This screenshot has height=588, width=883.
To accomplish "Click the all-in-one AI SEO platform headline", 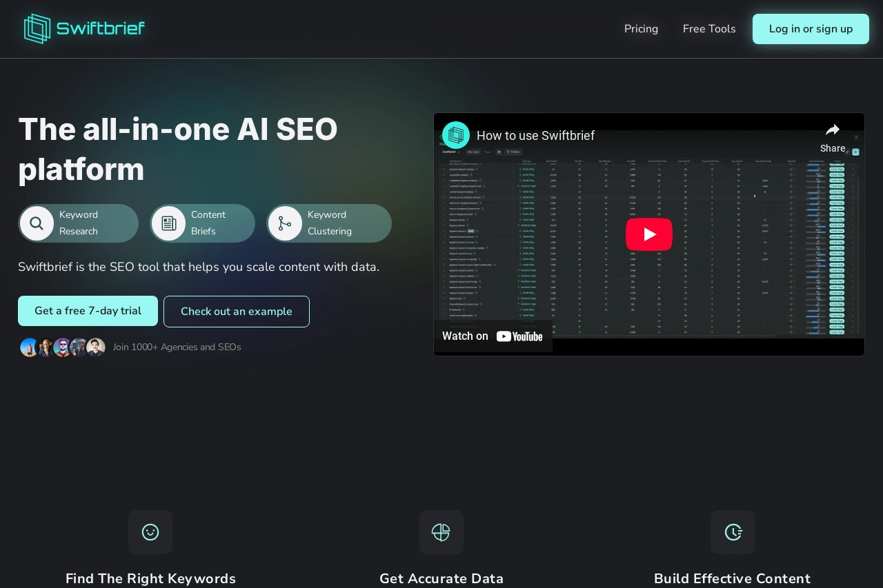I will (x=178, y=149).
